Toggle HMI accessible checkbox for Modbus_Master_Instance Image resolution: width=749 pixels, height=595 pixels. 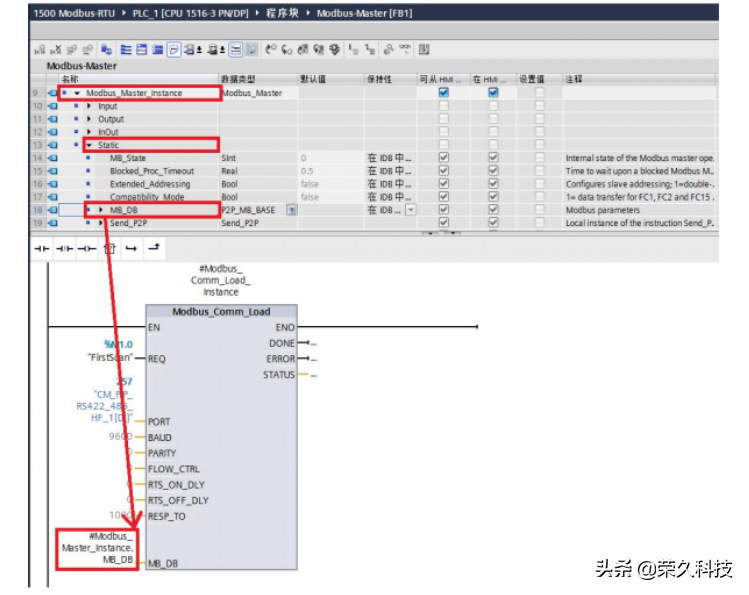pyautogui.click(x=444, y=93)
